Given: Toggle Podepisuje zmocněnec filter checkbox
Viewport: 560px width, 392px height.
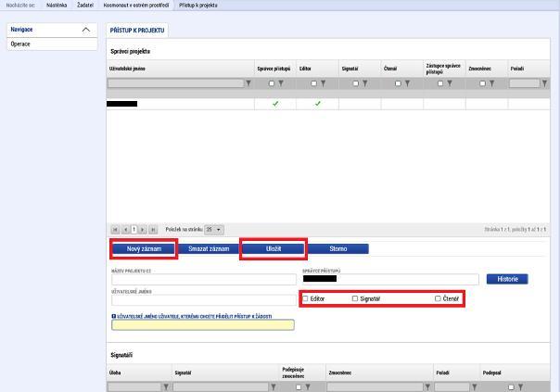Looking at the screenshot, I should tap(299, 387).
